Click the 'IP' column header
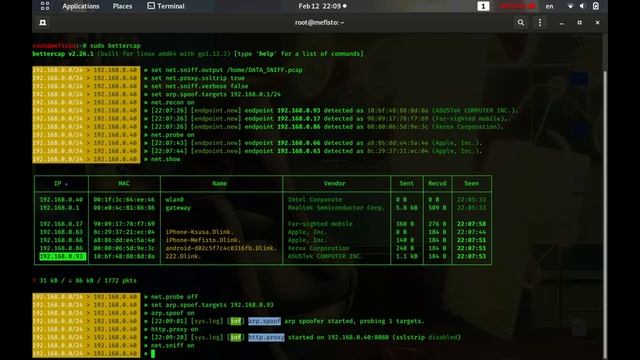This screenshot has width=640, height=360. coord(61,184)
